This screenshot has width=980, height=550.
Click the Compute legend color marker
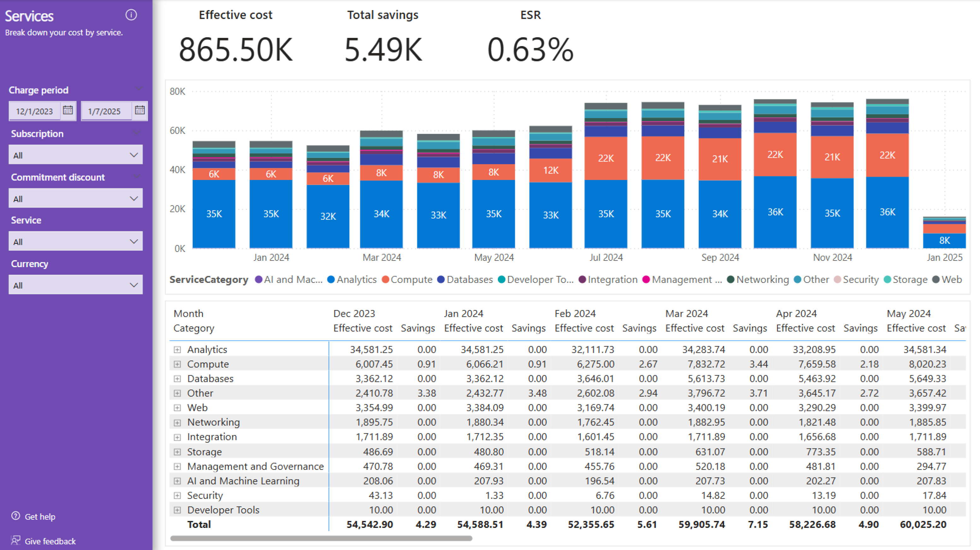point(385,279)
